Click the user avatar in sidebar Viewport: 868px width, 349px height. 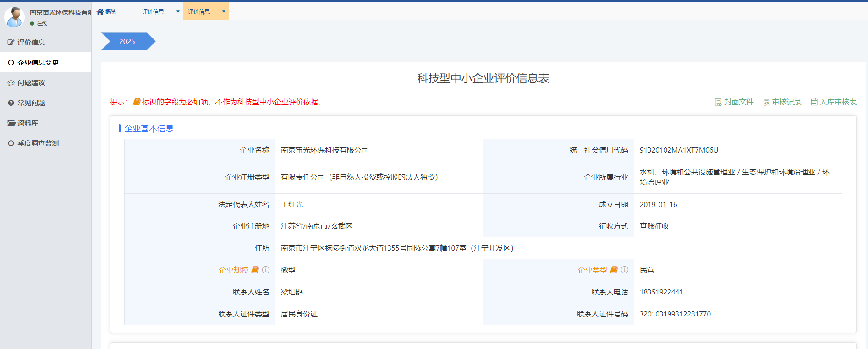(14, 17)
